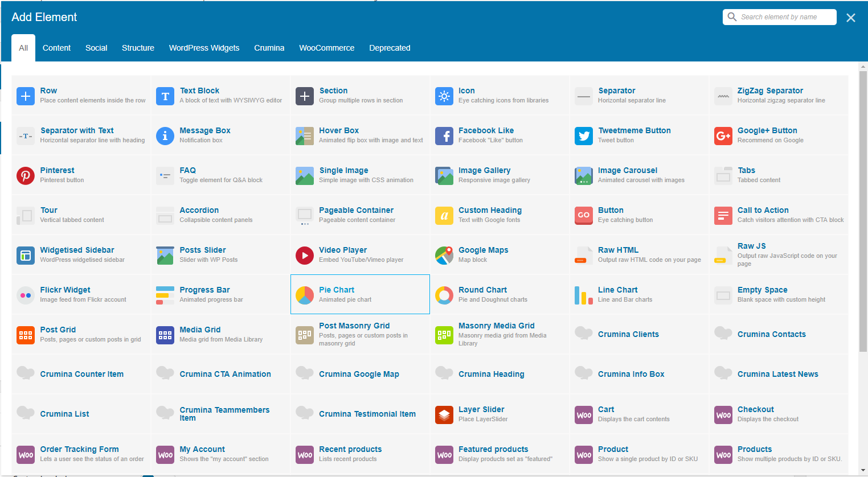Viewport: 868px width, 477px height.
Task: Click the blue plus Row icon
Action: (x=26, y=96)
